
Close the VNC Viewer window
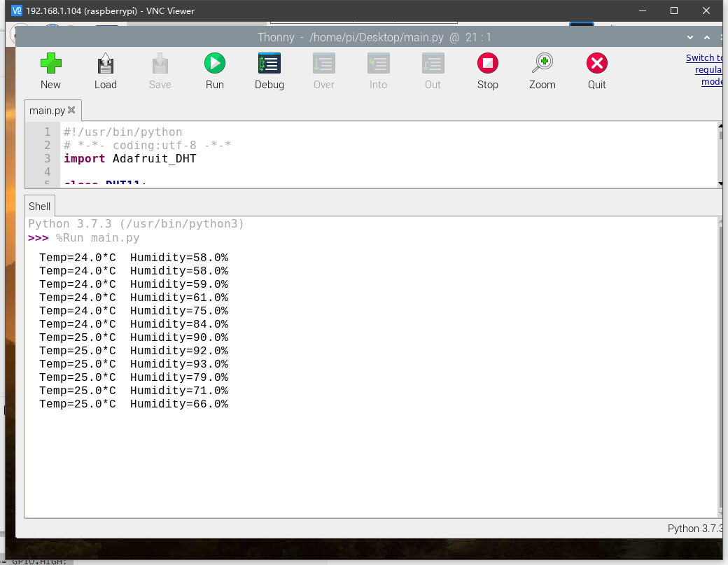coord(706,11)
